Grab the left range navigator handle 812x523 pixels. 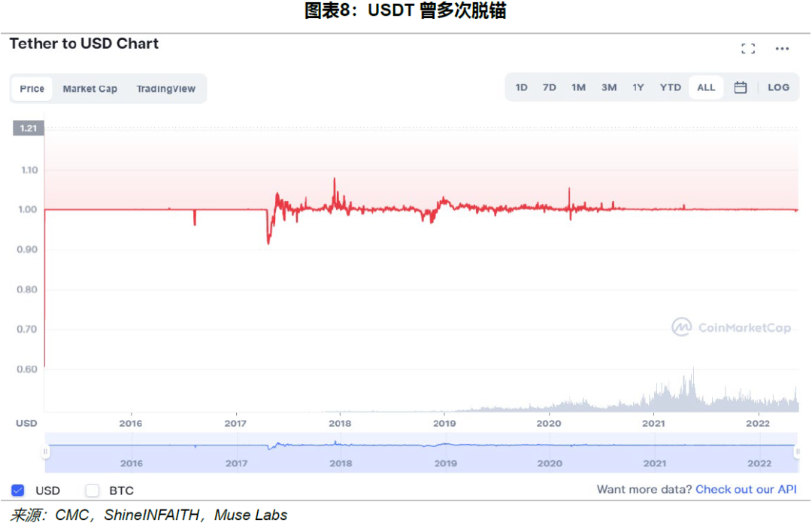tap(46, 452)
